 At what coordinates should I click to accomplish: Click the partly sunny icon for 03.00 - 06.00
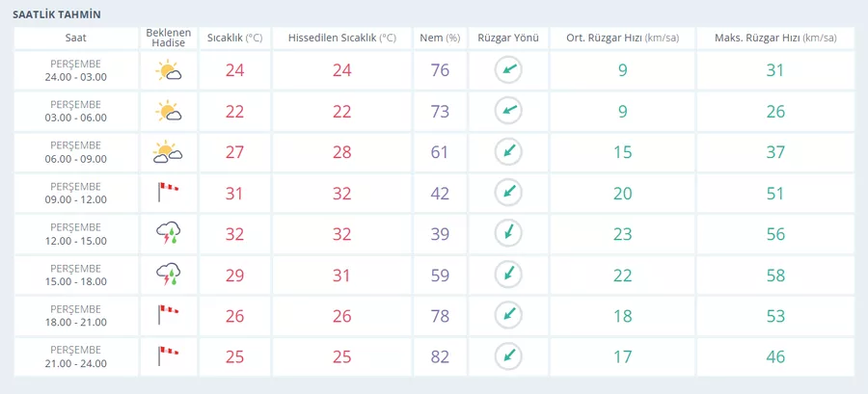pyautogui.click(x=168, y=112)
